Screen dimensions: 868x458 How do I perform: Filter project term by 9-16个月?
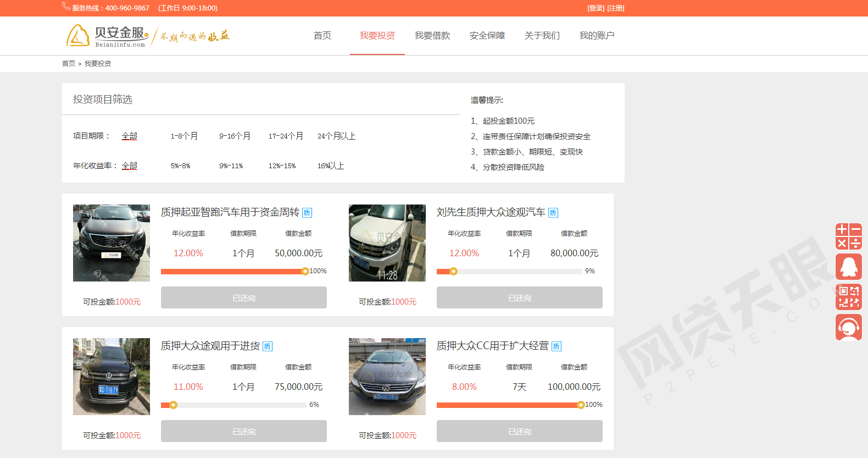pyautogui.click(x=235, y=136)
